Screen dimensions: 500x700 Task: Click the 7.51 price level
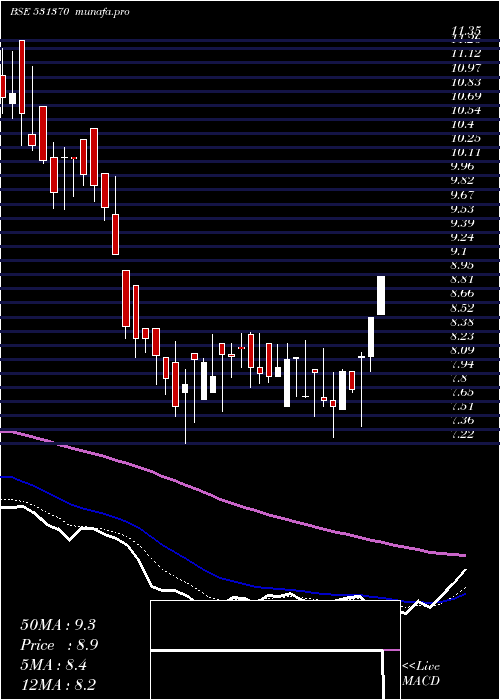click(x=462, y=406)
